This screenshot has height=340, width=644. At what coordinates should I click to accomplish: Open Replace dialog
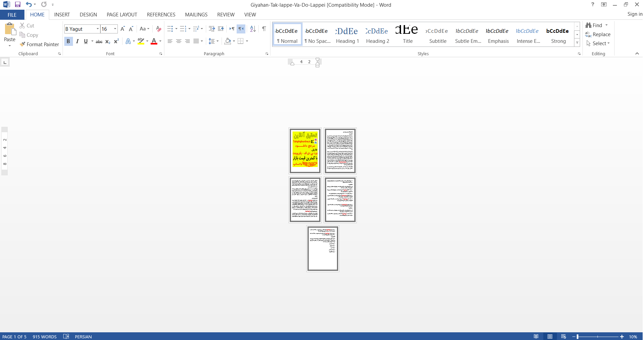(x=598, y=34)
